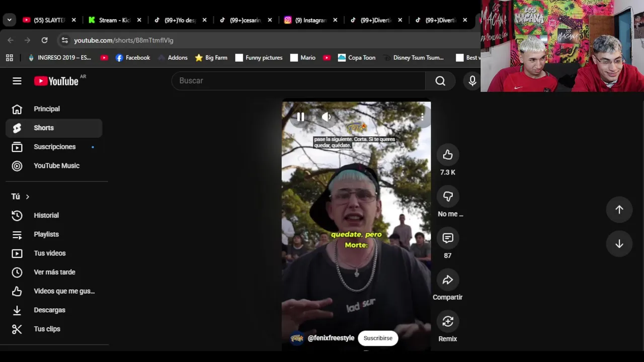This screenshot has width=644, height=362.
Task: Go to previous Short with up arrow
Action: coord(619,210)
